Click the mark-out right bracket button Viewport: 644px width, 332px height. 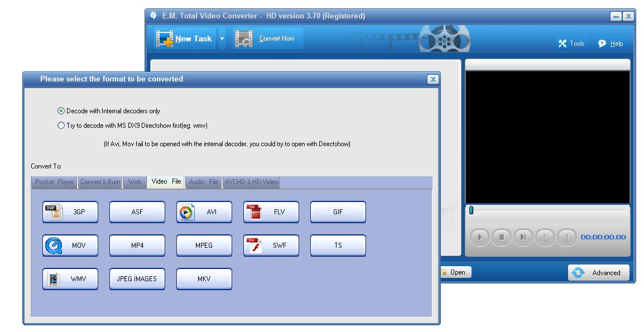567,237
